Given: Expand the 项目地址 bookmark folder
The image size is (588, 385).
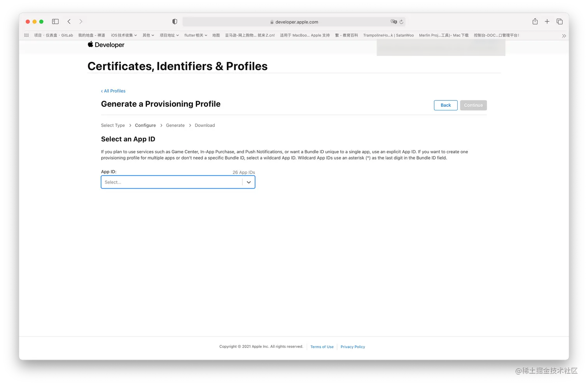Looking at the screenshot, I should click(x=169, y=35).
